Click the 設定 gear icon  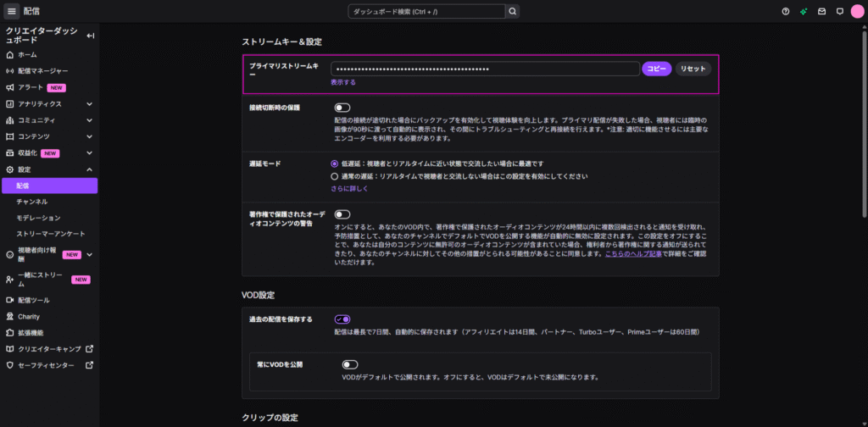[9, 169]
